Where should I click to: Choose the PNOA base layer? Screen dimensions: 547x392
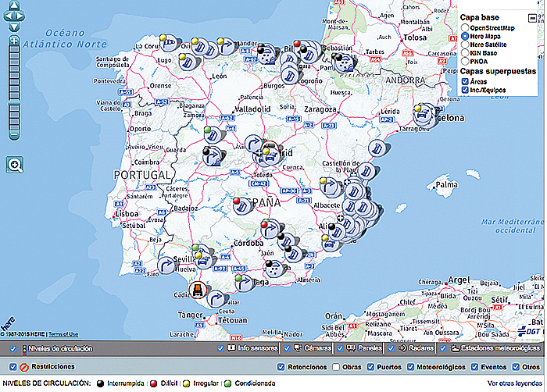click(x=465, y=61)
